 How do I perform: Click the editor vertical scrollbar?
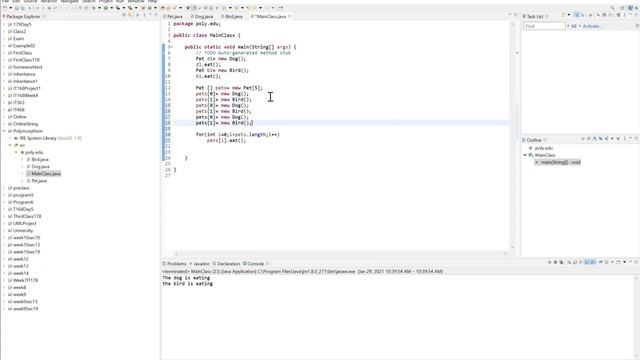tap(513, 135)
